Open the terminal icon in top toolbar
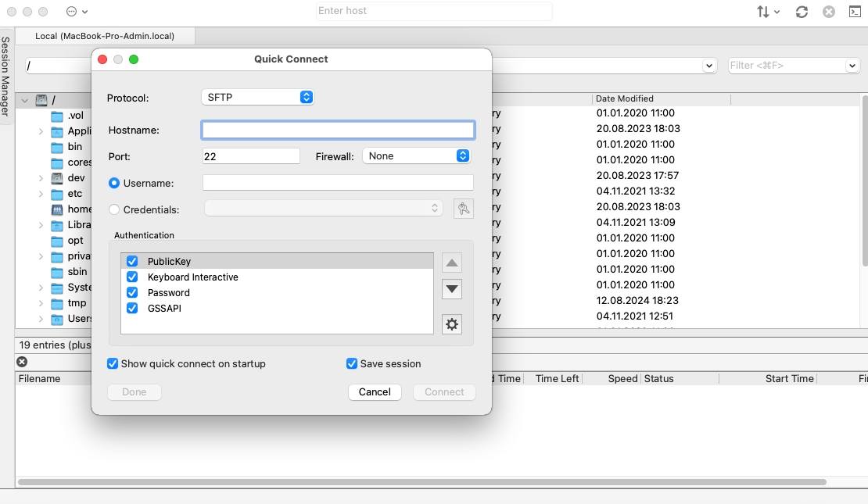 [855, 12]
